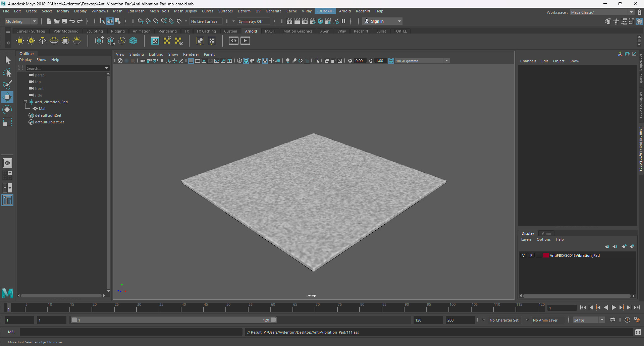Open the viewport Shading menu
This screenshot has width=644, height=346.
(137, 54)
